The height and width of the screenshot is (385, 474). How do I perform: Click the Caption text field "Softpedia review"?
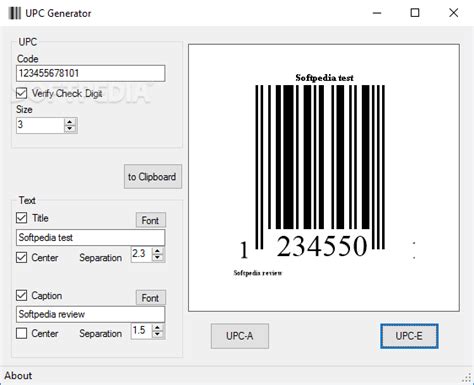pos(90,314)
